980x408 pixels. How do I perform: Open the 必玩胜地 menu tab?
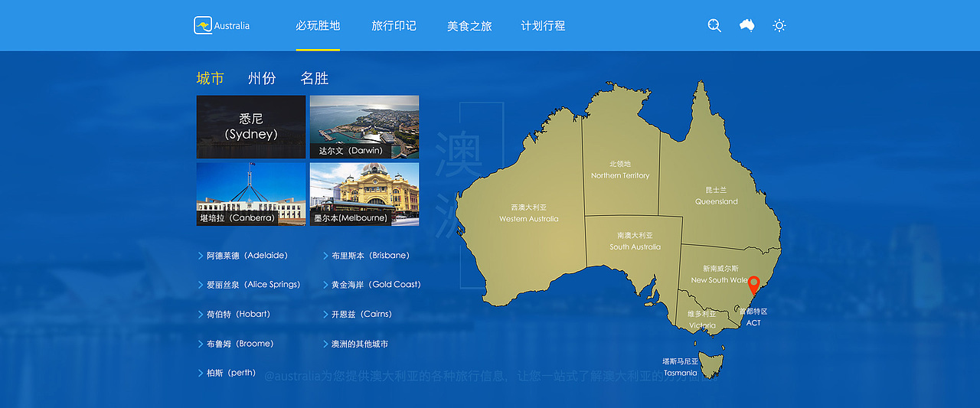pyautogui.click(x=318, y=25)
